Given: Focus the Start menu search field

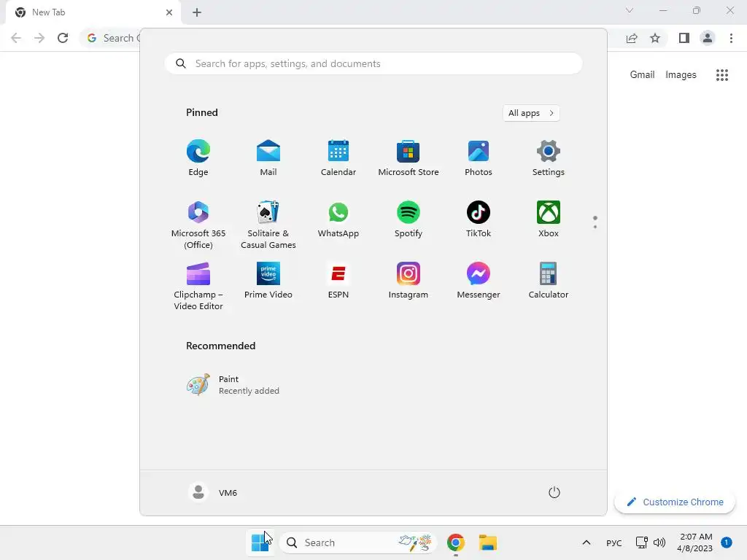Looking at the screenshot, I should [373, 64].
